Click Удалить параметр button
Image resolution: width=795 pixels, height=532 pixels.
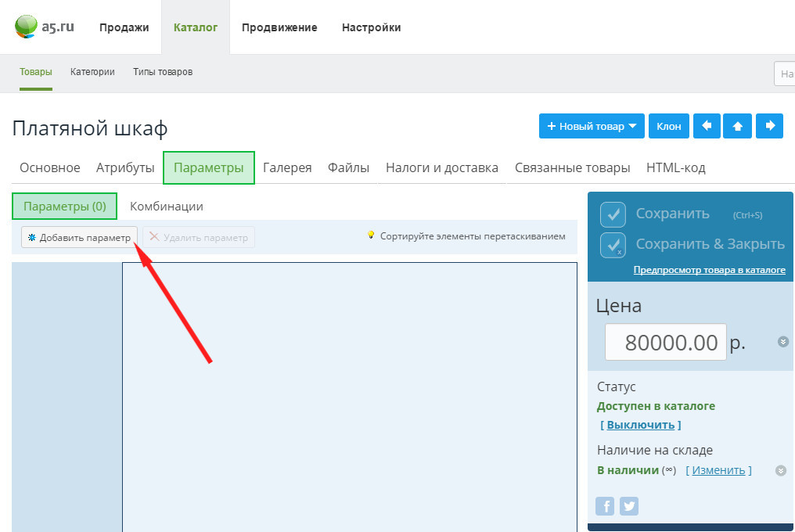[199, 237]
